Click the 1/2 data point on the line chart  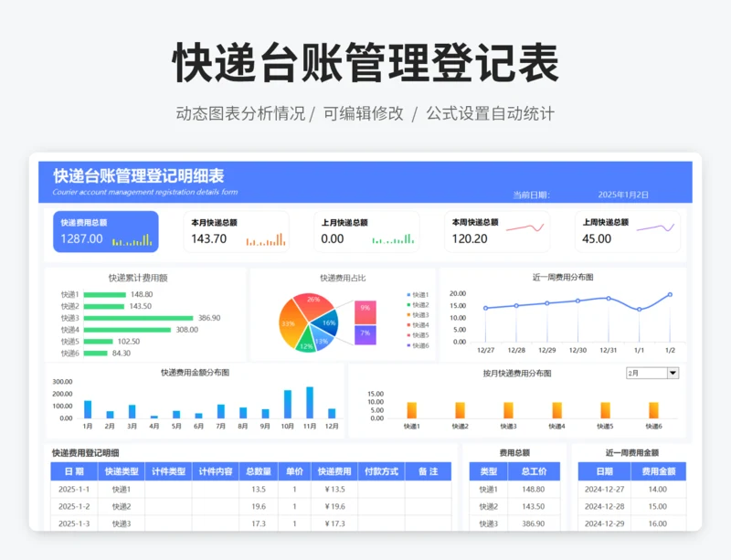(670, 295)
